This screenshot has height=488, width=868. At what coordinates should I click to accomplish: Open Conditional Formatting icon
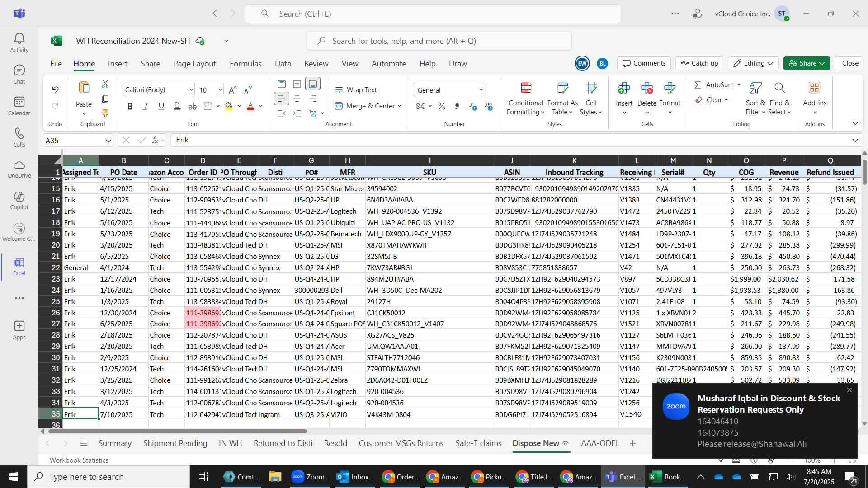click(526, 88)
